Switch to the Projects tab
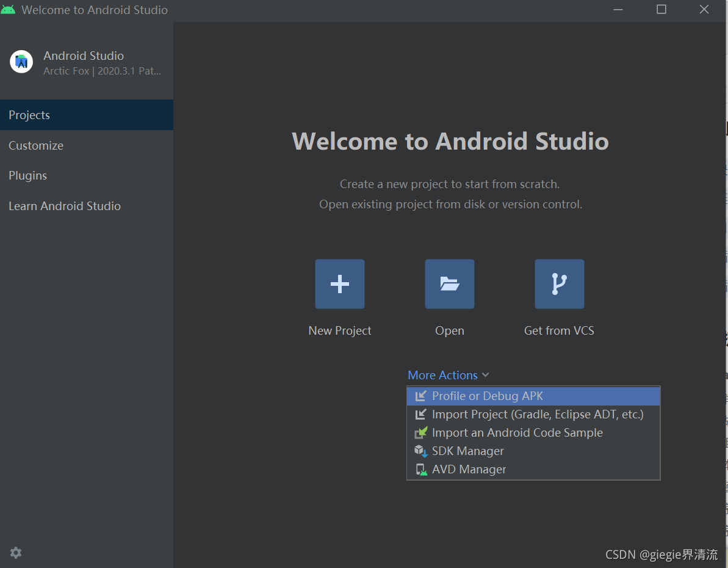Image resolution: width=728 pixels, height=568 pixels. coord(87,115)
